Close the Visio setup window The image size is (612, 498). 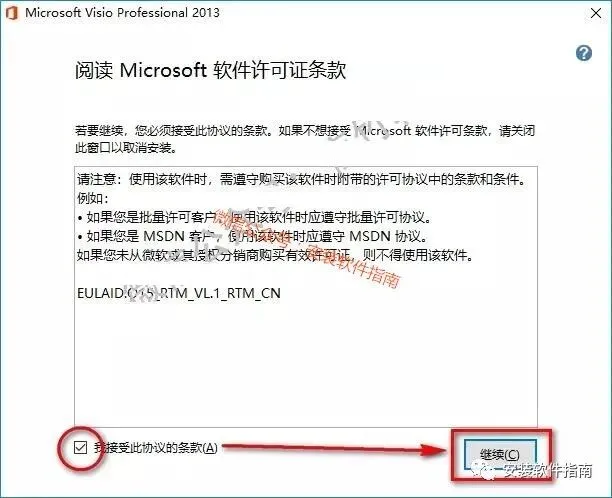click(596, 13)
